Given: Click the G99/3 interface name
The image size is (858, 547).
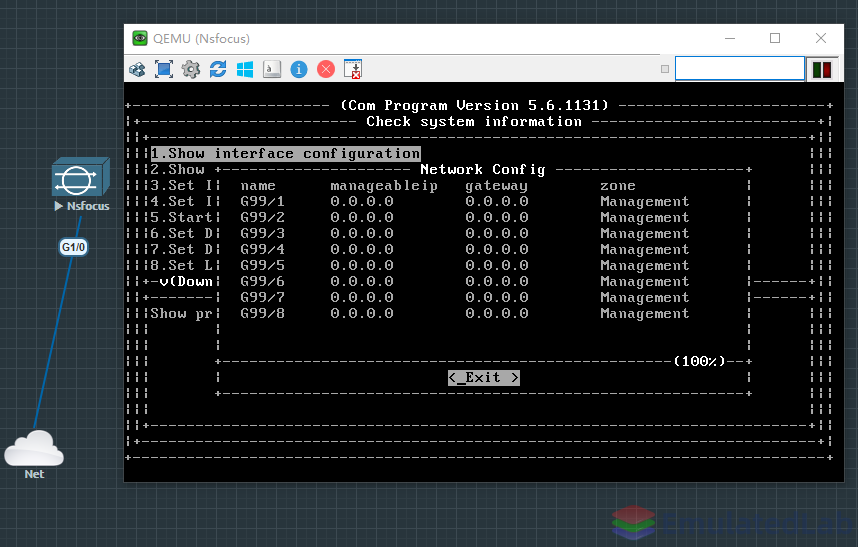Looking at the screenshot, I should coord(263,234).
